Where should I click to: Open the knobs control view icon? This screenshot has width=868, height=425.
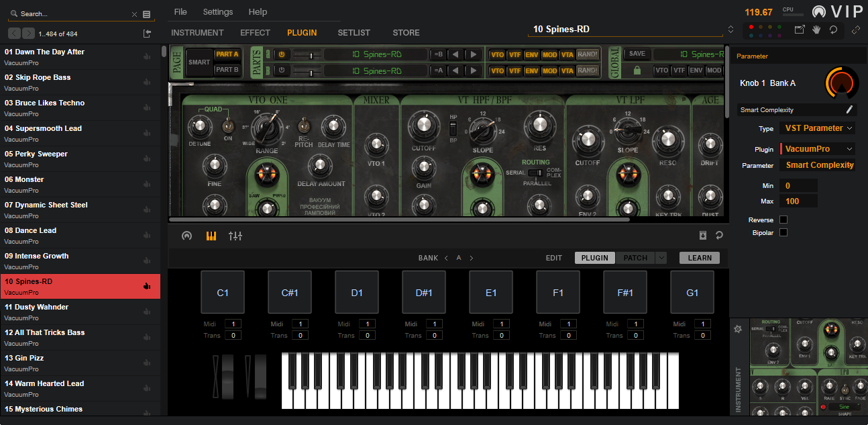point(186,236)
